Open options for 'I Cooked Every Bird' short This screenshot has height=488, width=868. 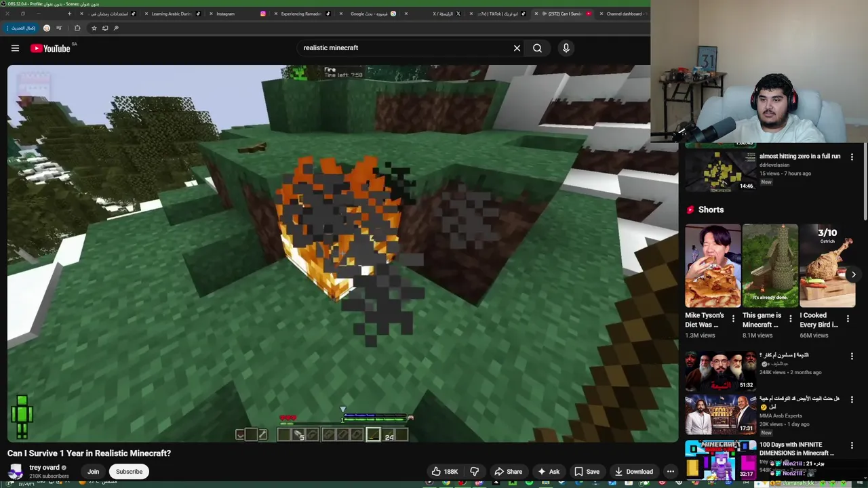coord(848,319)
